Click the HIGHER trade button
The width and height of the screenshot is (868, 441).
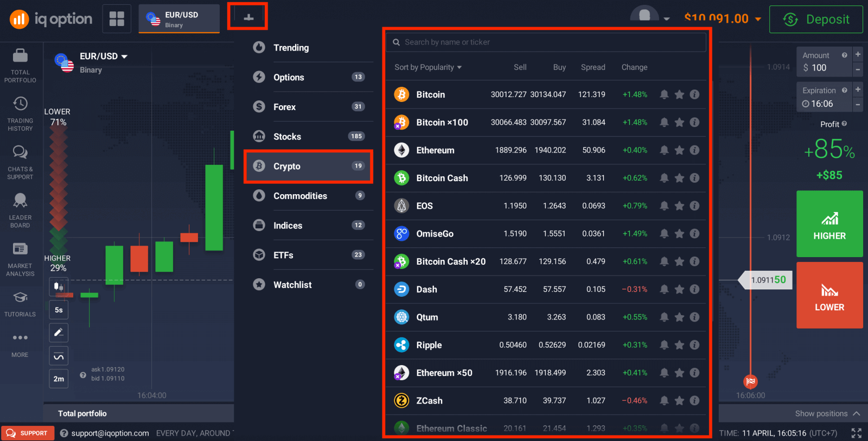829,223
